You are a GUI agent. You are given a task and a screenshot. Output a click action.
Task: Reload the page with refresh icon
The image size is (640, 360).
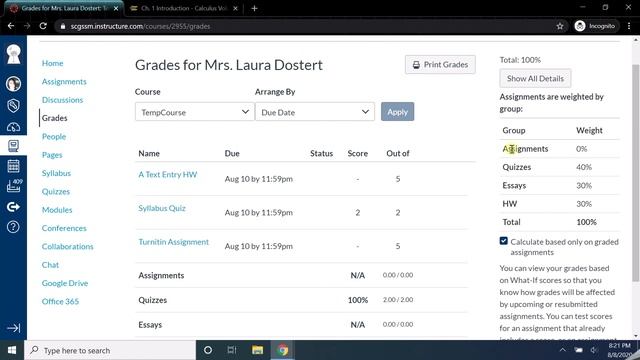pos(43,26)
